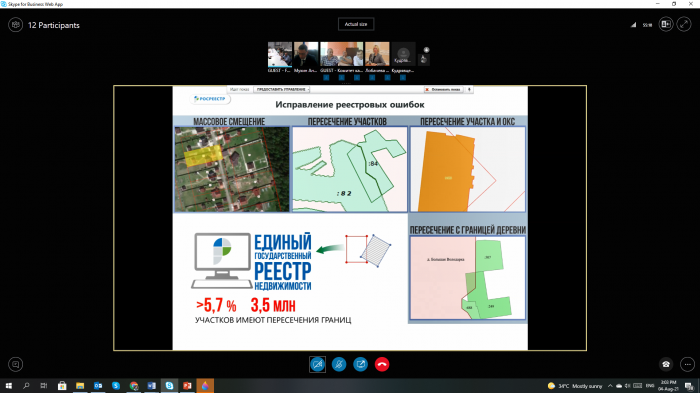Open call phone controls icon
This screenshot has height=393, width=700.
[x=666, y=364]
